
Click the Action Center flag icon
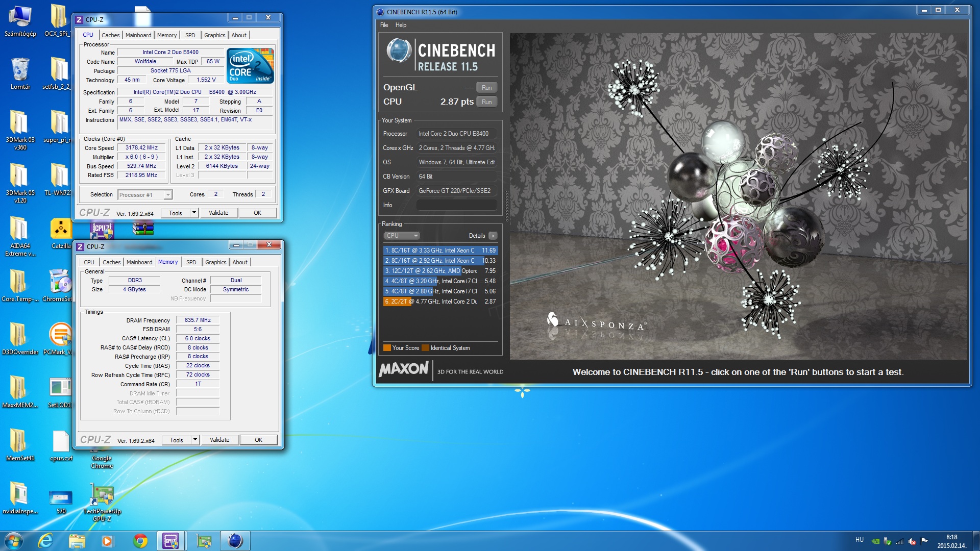924,541
